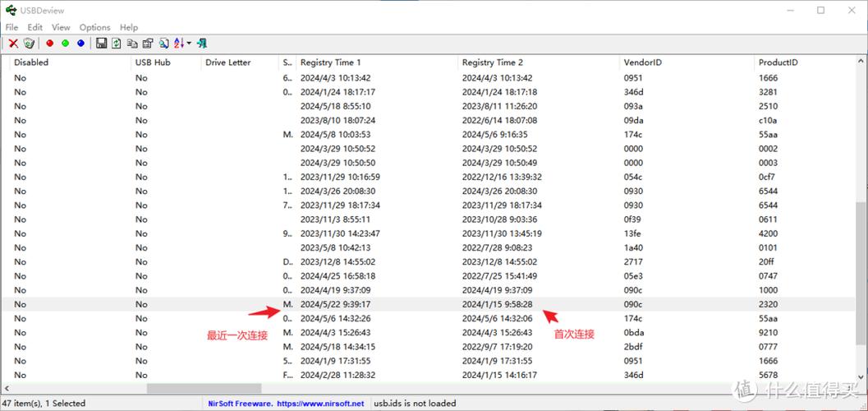The image size is (868, 411).
Task: Sort by the Drive Letter column header
Action: pyautogui.click(x=240, y=62)
